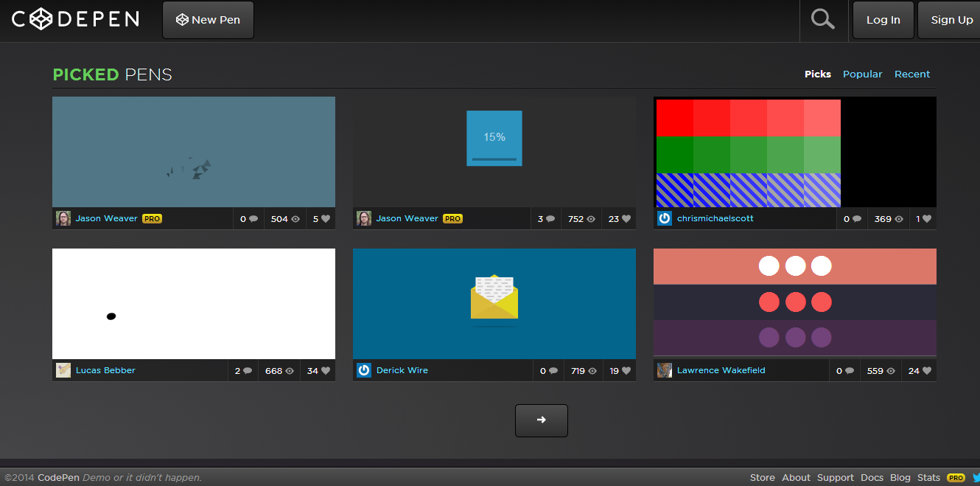Click the Log In button
The height and width of the screenshot is (486, 980).
(883, 20)
